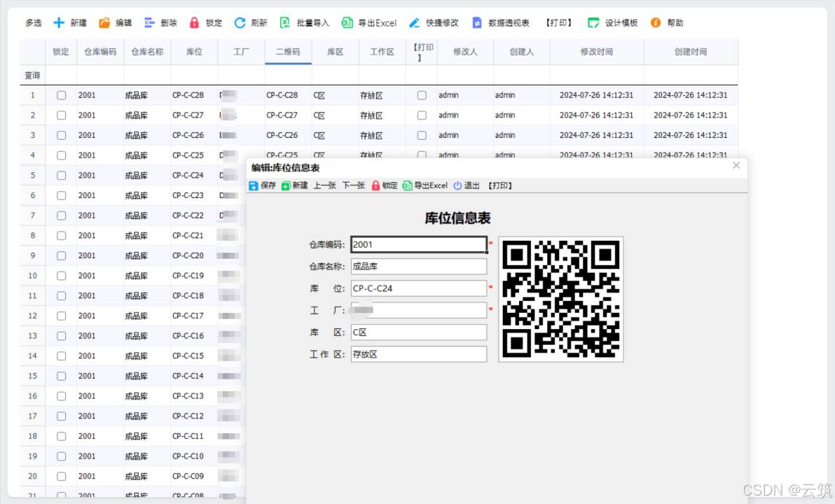835x504 pixels.
Task: Click 保存 save icon in edit dialog
Action: pyautogui.click(x=254, y=185)
